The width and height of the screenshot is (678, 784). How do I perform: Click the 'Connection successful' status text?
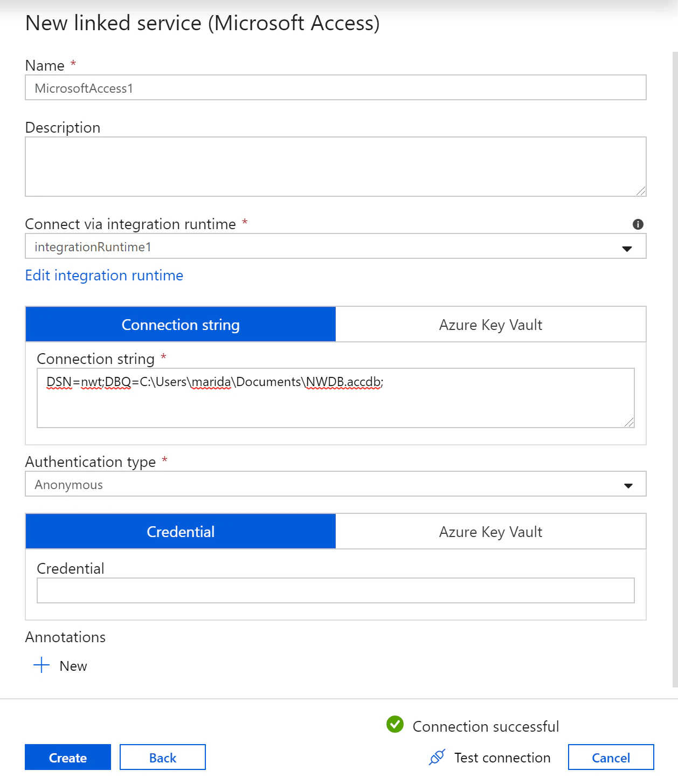[486, 726]
